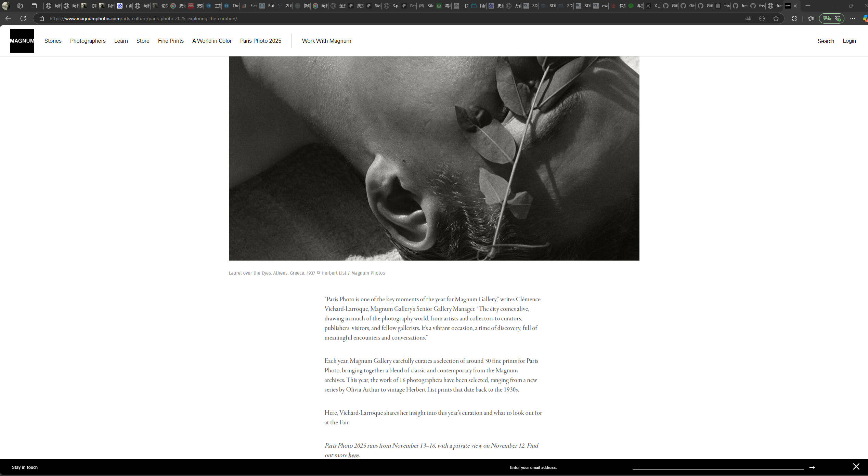Click the Magnum logo home icon
The height and width of the screenshot is (476, 868).
pyautogui.click(x=22, y=41)
